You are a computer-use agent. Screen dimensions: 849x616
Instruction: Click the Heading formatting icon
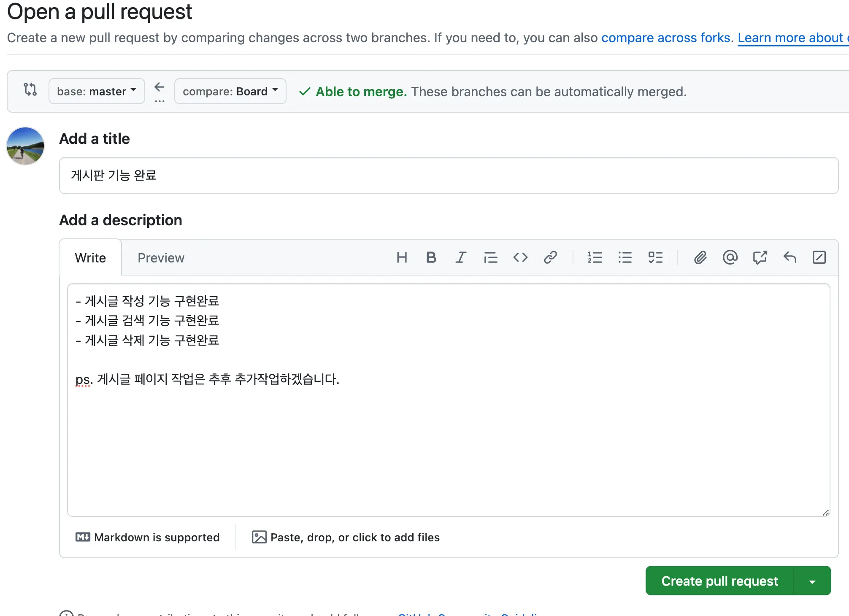click(x=402, y=257)
